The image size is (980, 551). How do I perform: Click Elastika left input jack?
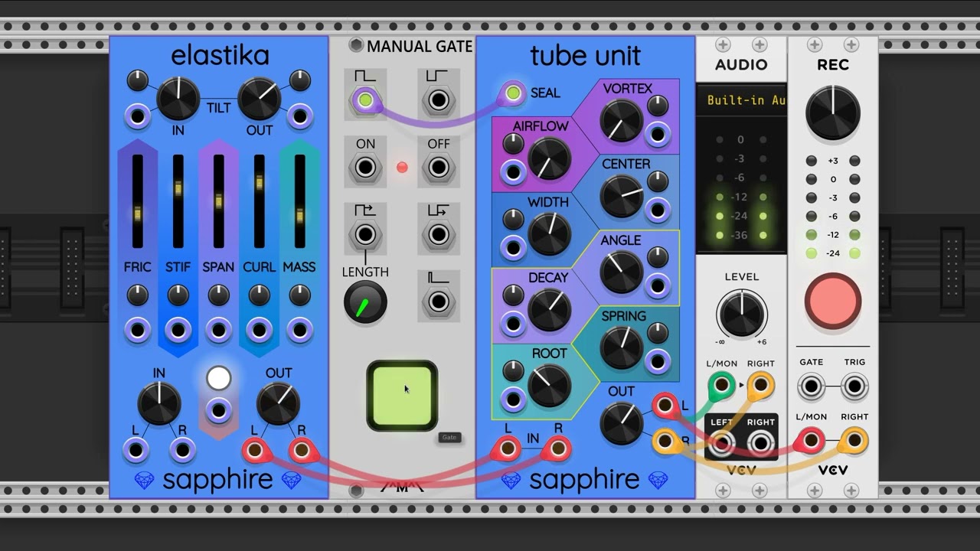point(136,451)
